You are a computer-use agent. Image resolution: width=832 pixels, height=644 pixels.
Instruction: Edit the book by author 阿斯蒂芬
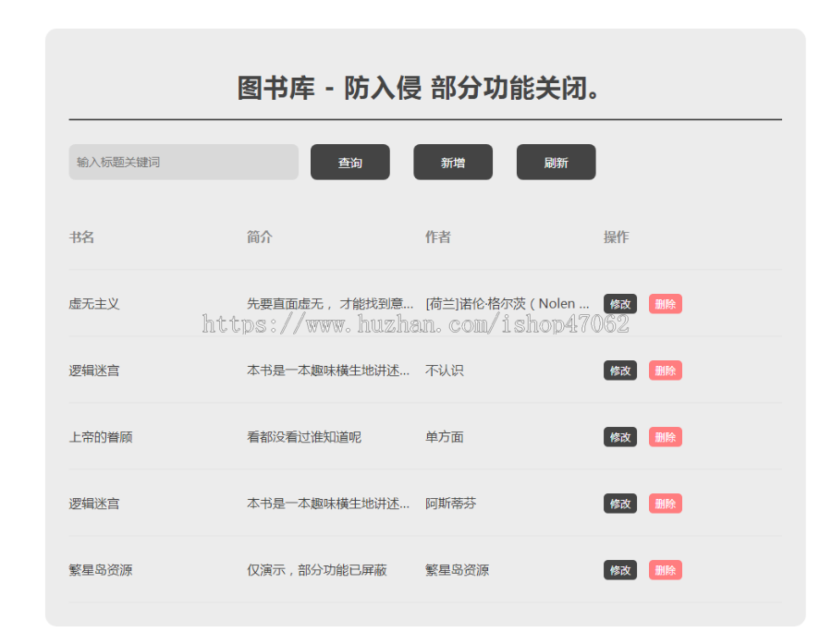[x=620, y=504]
